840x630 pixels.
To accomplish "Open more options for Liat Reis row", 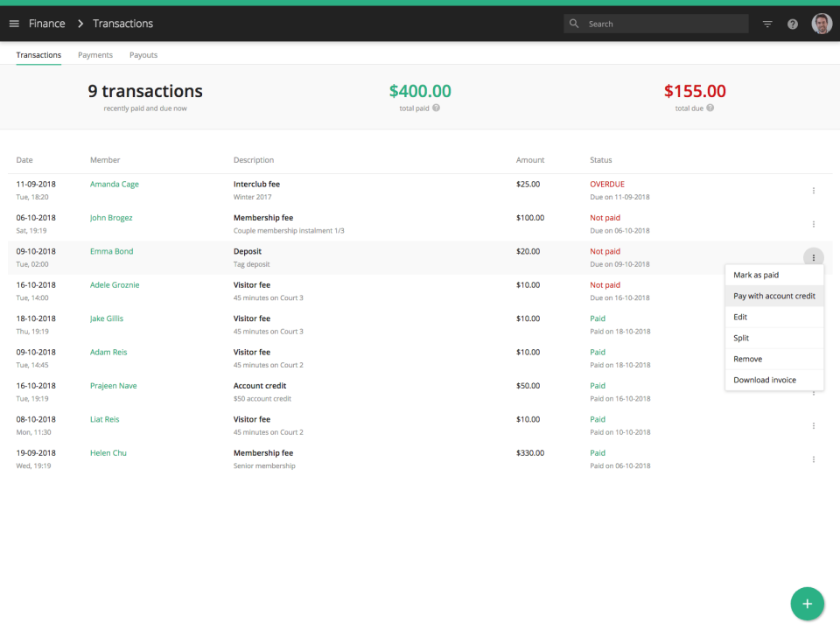I will click(813, 426).
